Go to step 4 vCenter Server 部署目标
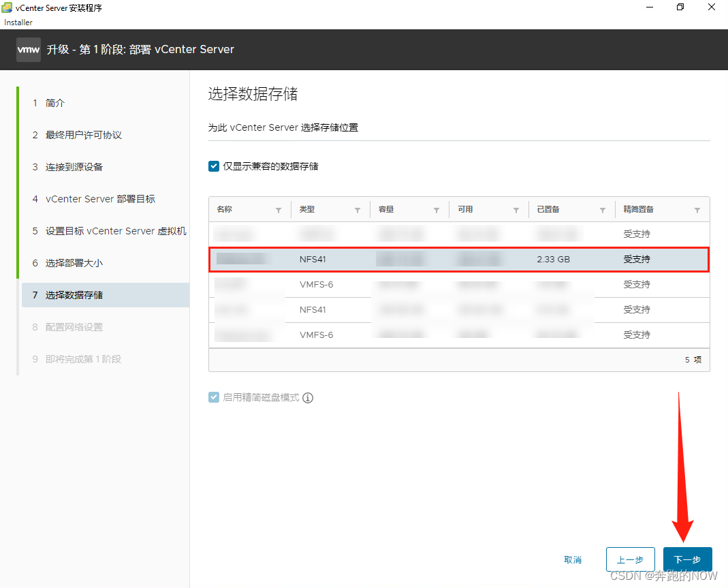 [94, 199]
